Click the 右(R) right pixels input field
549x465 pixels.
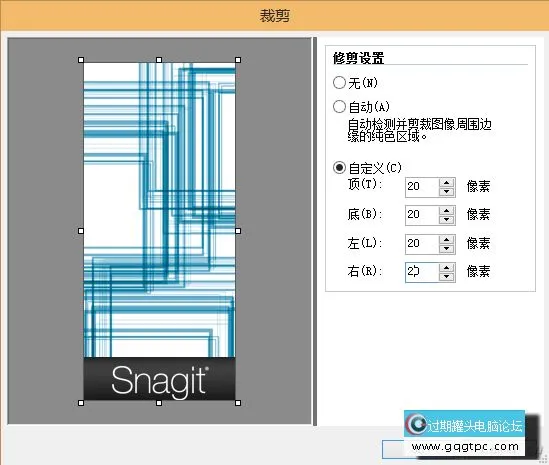422,272
